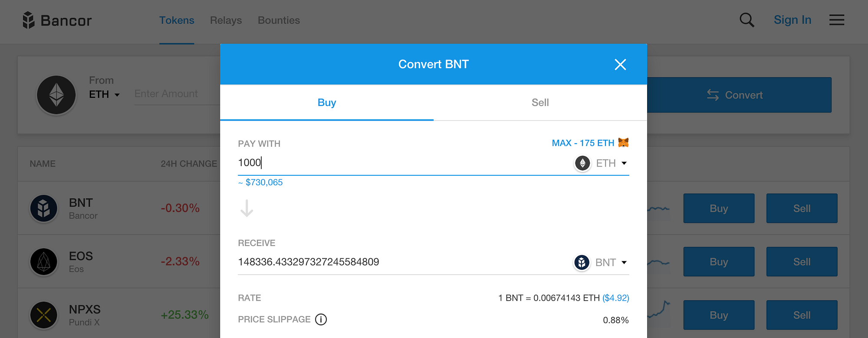Open the Relays navigation item
868x338 pixels.
[226, 20]
